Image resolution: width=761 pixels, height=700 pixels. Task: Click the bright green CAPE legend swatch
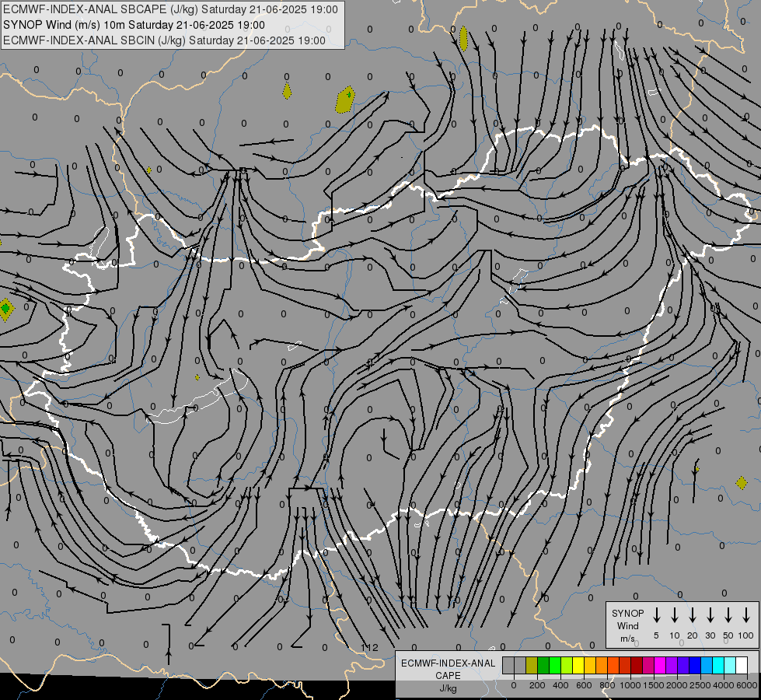point(555,665)
